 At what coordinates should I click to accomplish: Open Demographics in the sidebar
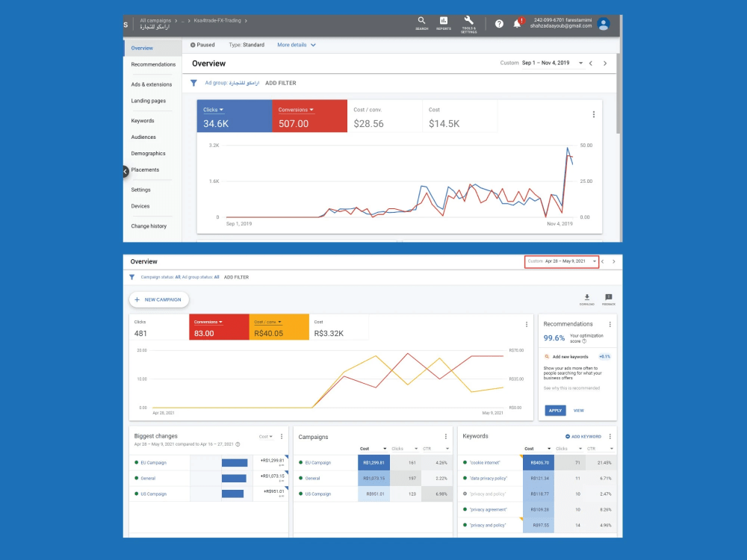tap(148, 153)
